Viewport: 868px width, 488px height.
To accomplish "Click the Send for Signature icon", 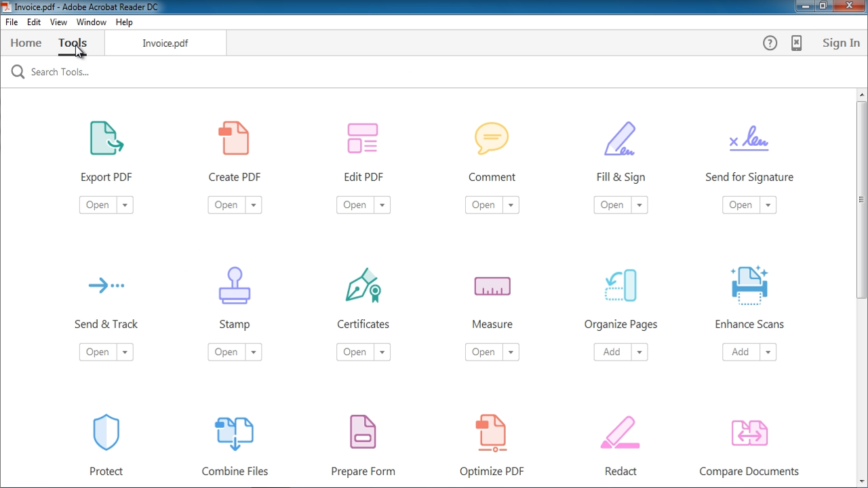I will click(749, 138).
